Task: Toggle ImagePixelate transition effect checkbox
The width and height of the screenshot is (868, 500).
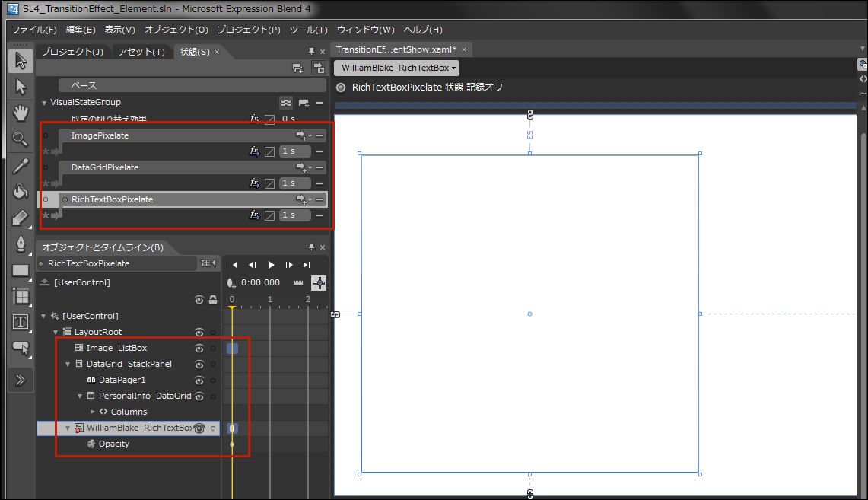Action: coord(269,151)
